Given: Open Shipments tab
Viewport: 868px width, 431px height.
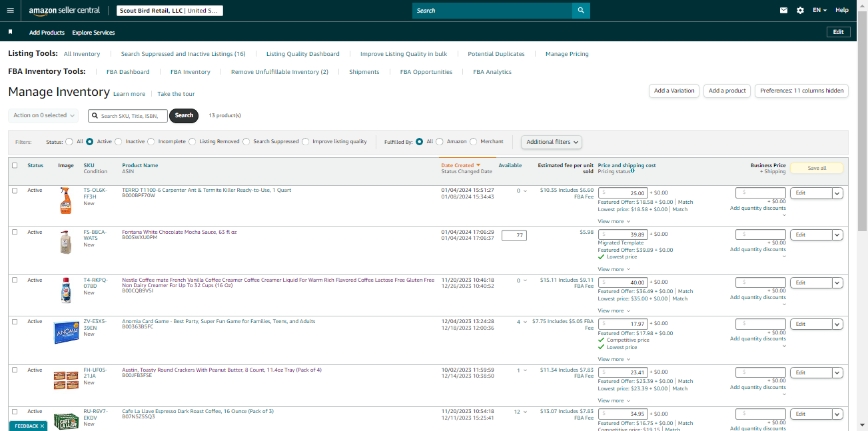Looking at the screenshot, I should (364, 72).
